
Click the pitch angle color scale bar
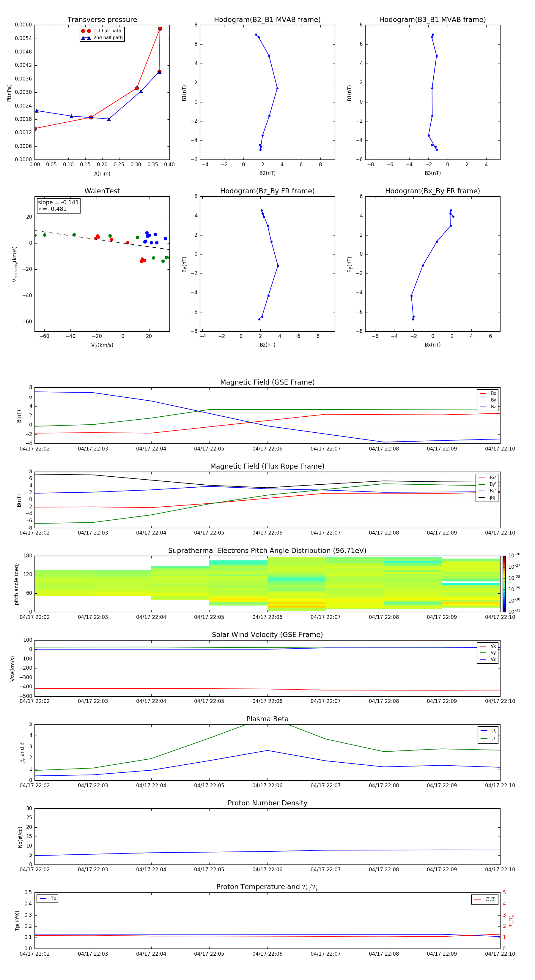pos(504,584)
